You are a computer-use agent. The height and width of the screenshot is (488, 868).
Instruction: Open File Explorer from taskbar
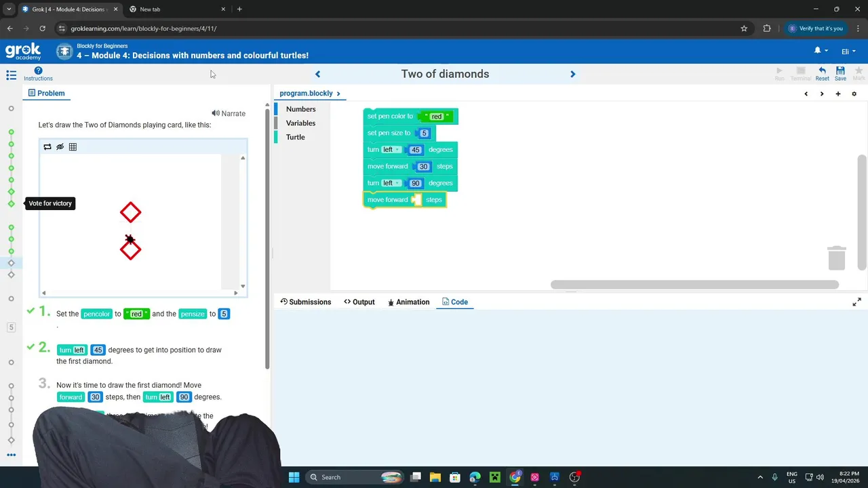[x=435, y=477]
